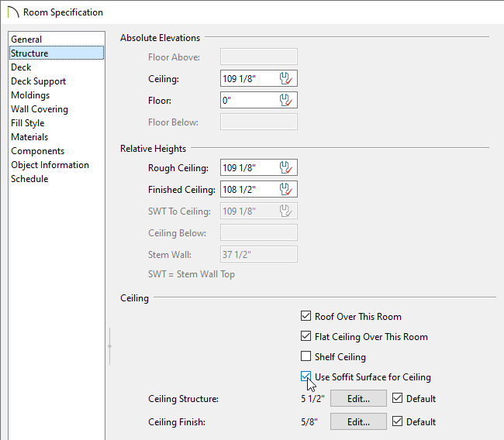Toggle Flat Ceiling Over This Room

tap(306, 336)
